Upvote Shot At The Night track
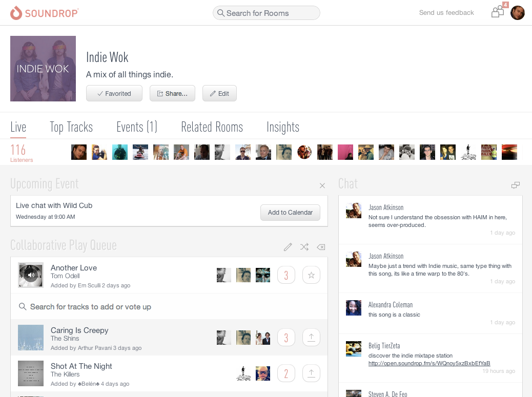This screenshot has width=532, height=397. tap(311, 373)
